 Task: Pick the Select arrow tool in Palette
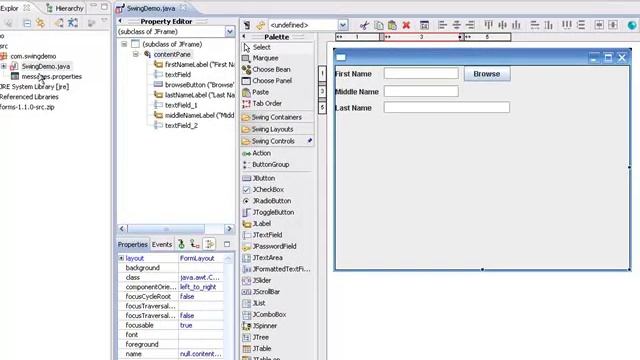[x=257, y=47]
